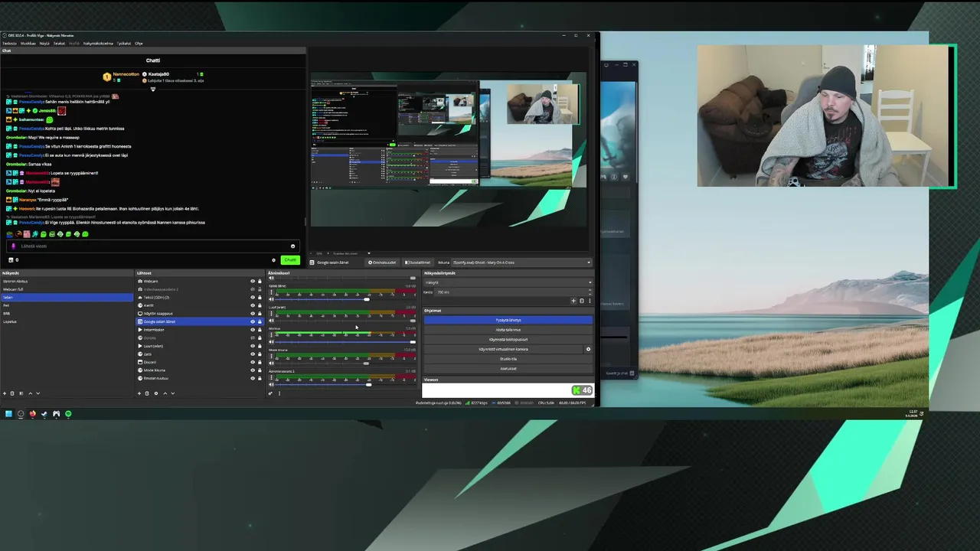Open the emoji picker in the chat input
The image size is (980, 551).
click(x=292, y=246)
